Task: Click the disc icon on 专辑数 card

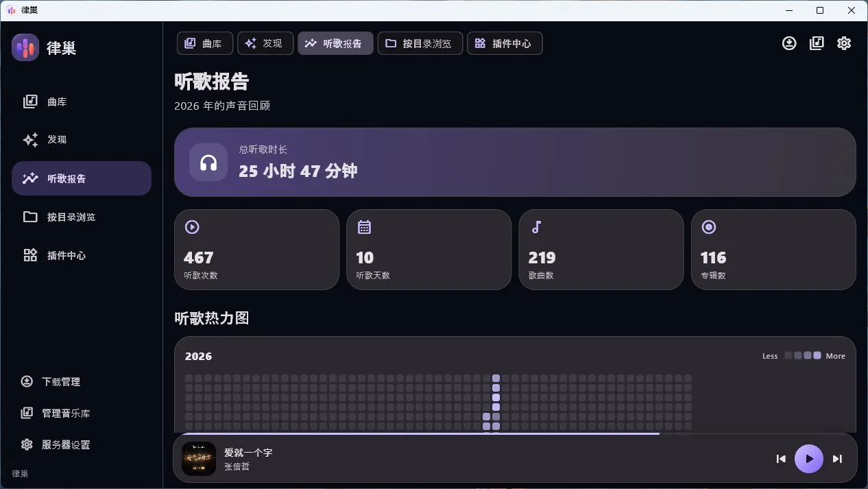Action: (709, 227)
